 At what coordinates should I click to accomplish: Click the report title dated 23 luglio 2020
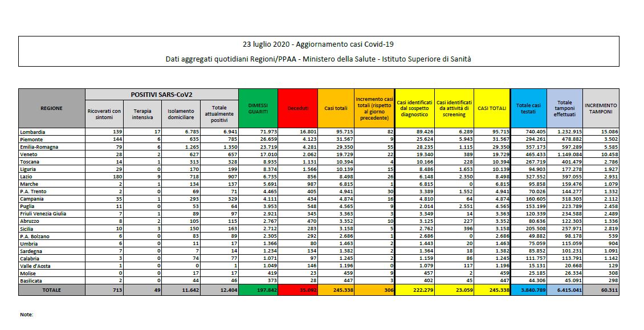pyautogui.click(x=318, y=44)
